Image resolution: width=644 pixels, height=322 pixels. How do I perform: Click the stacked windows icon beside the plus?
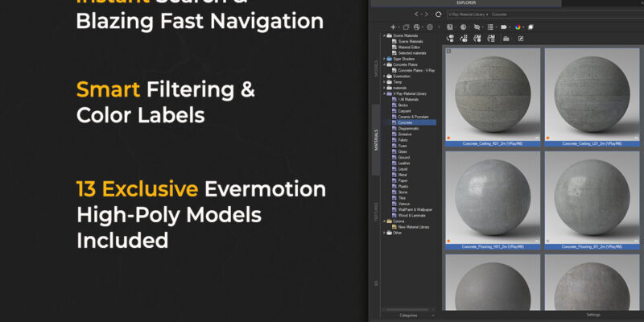[x=406, y=27]
